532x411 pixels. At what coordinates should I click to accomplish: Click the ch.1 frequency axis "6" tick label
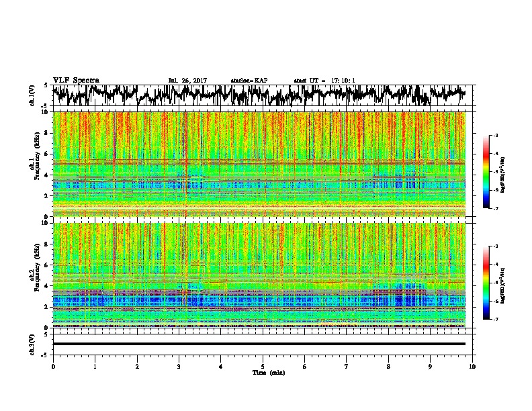[x=46, y=154]
